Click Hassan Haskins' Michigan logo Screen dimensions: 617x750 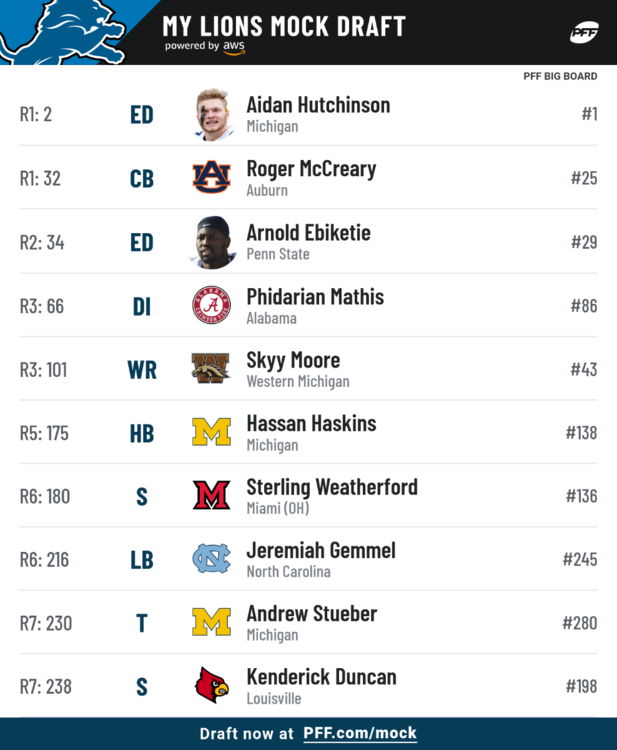coord(212,432)
